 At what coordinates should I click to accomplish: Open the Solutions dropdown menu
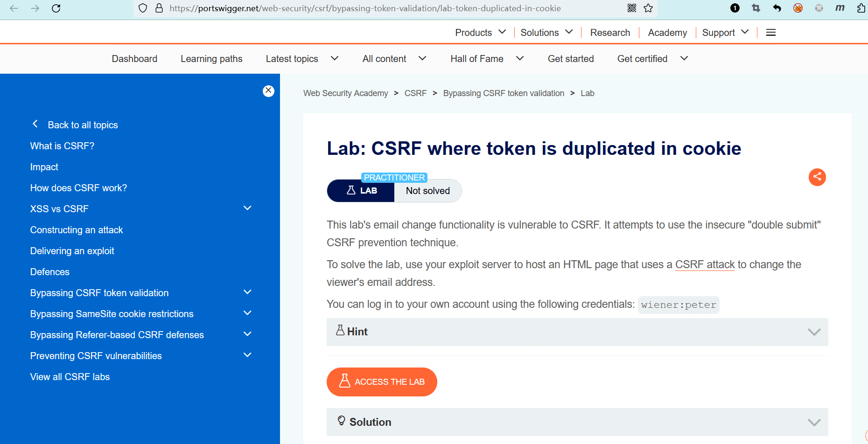coord(547,32)
